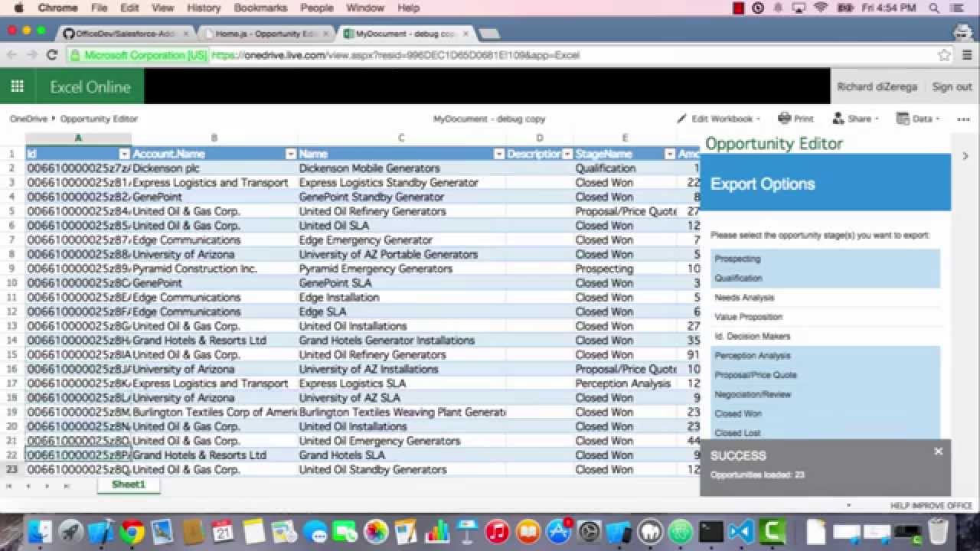Open System Preferences in the Dock

click(x=590, y=531)
